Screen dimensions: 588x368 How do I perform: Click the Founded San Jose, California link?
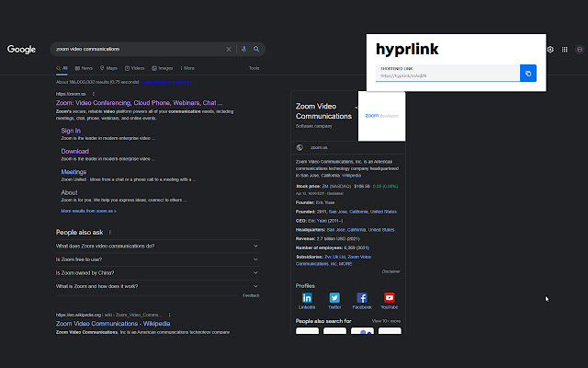[x=363, y=212]
